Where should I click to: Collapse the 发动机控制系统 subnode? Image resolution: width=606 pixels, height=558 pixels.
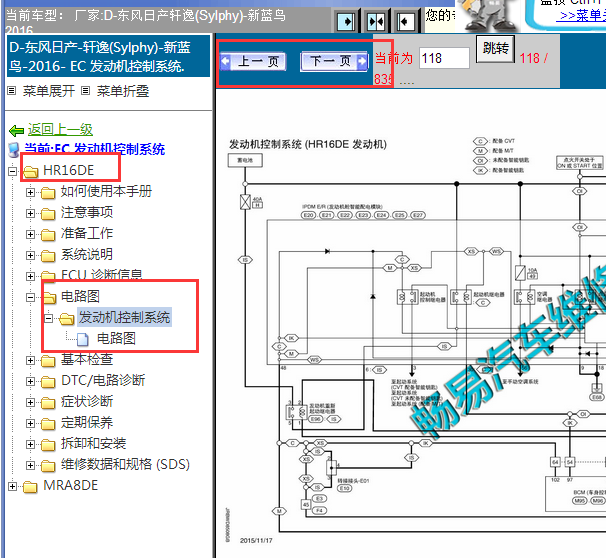(x=48, y=318)
